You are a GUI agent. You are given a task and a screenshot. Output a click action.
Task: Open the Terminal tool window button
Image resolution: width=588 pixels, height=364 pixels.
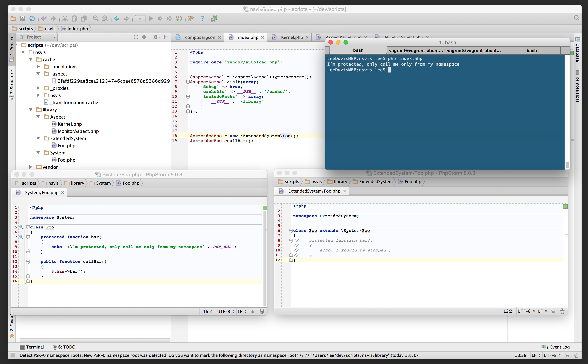tap(32, 347)
